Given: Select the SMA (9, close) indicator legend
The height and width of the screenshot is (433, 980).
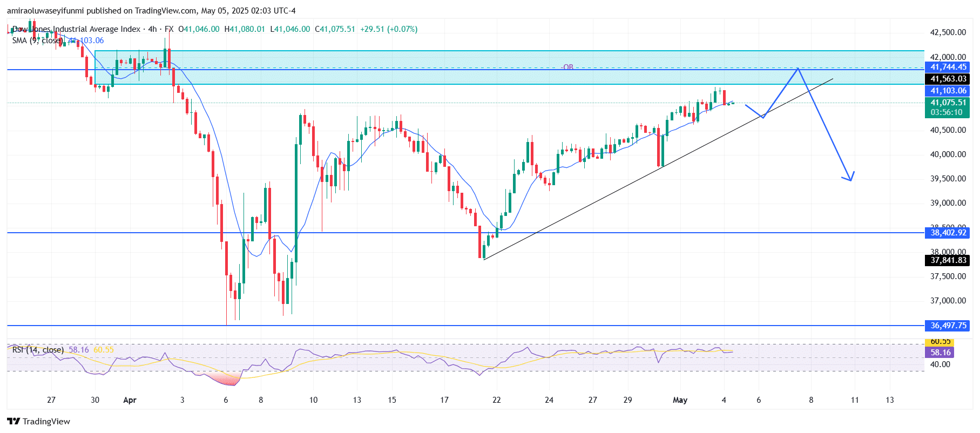Looking at the screenshot, I should (x=38, y=40).
